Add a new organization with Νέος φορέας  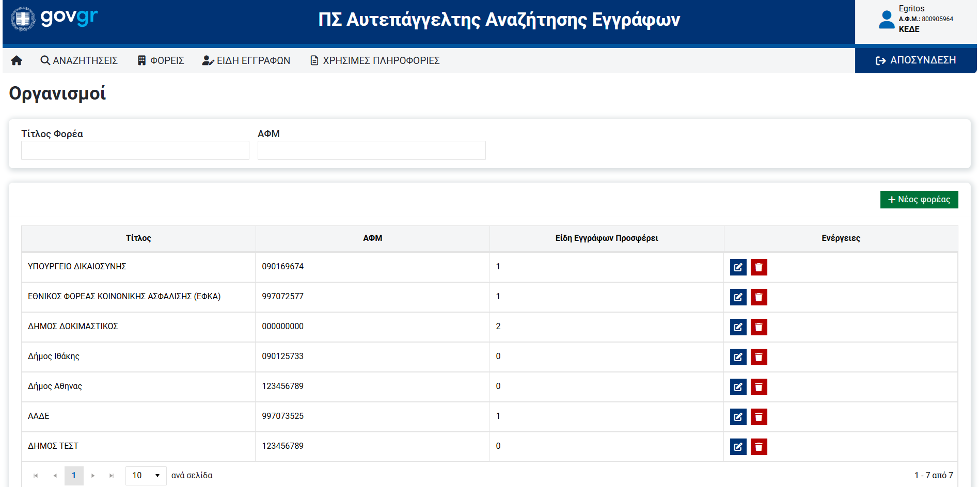tap(919, 200)
